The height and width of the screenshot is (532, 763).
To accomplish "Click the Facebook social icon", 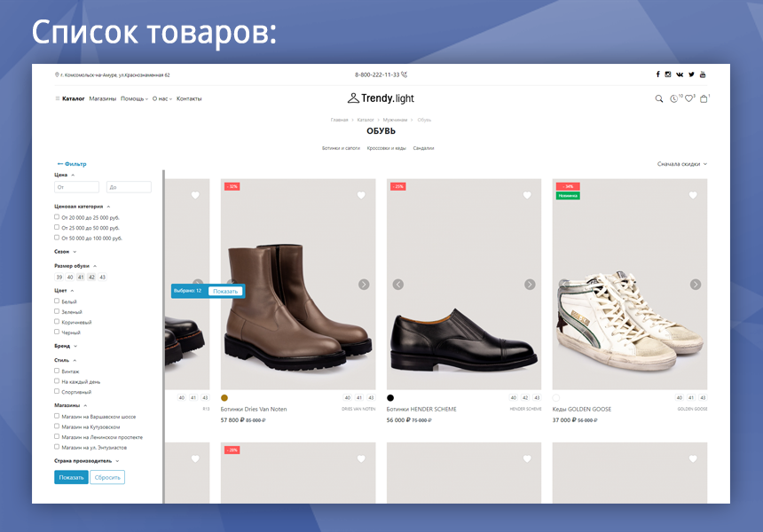I will (657, 74).
